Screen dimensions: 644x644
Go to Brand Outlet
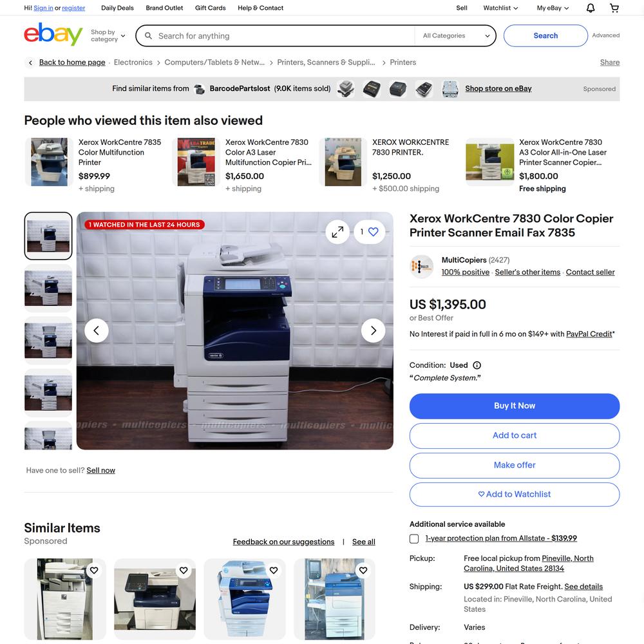pos(164,8)
